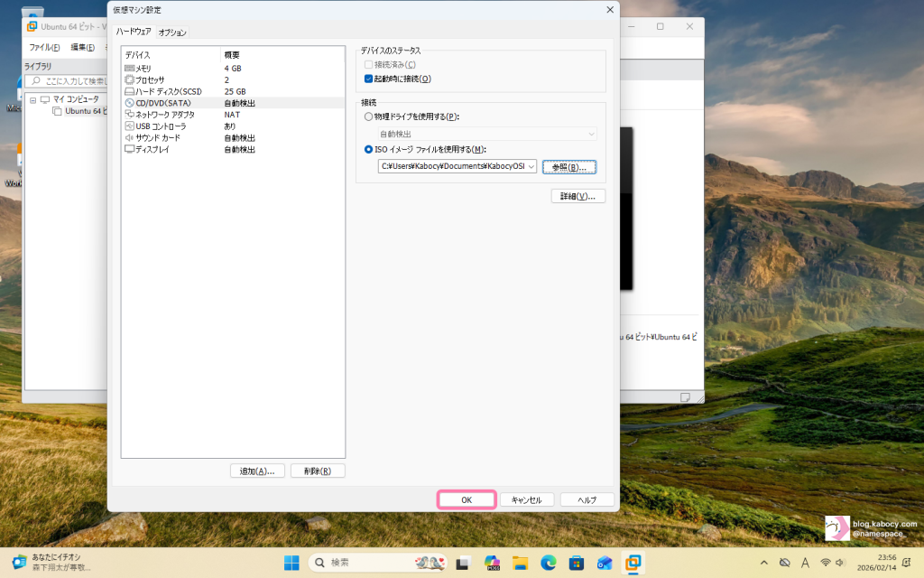Screen dimensions: 924x578
Task: Click the 参照 browse button
Action: tap(569, 167)
